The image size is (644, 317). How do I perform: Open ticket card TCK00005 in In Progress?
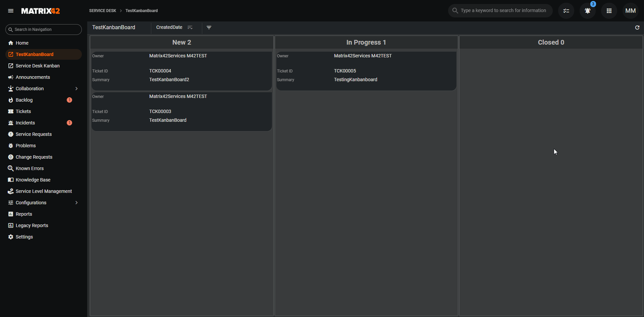pyautogui.click(x=366, y=71)
